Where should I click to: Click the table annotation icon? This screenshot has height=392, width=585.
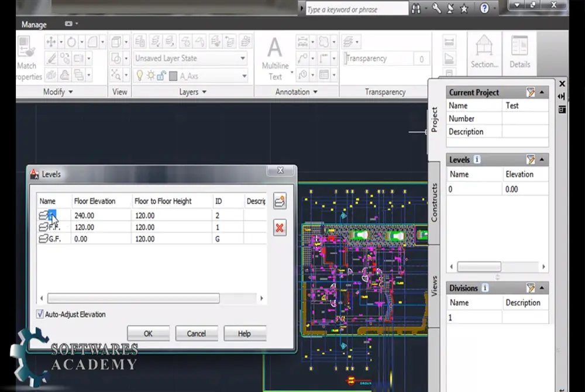pyautogui.click(x=324, y=75)
